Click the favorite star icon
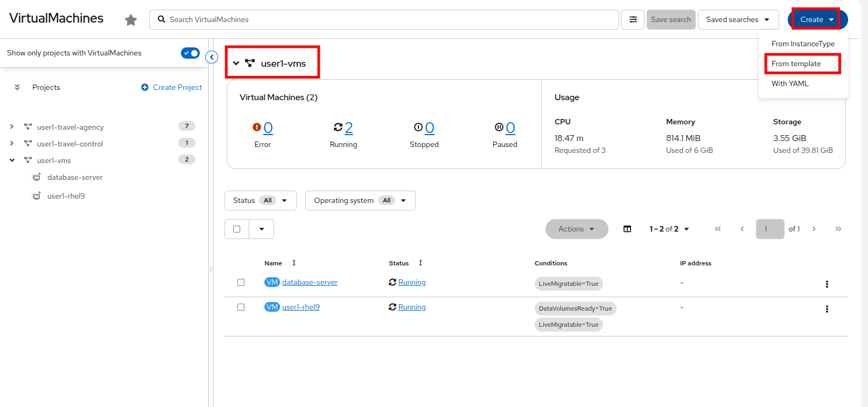Screen dimensions: 868x407 click(131, 20)
